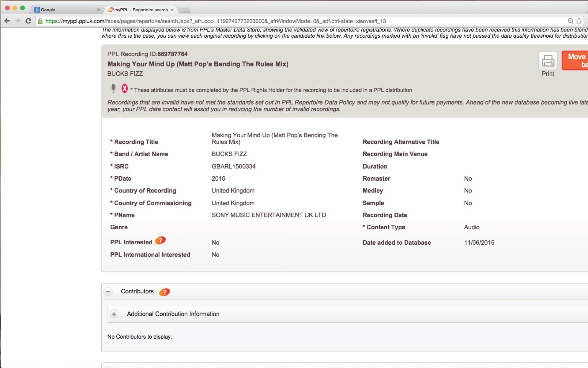Click Country of Commissioning value United Kingdom

coord(233,203)
